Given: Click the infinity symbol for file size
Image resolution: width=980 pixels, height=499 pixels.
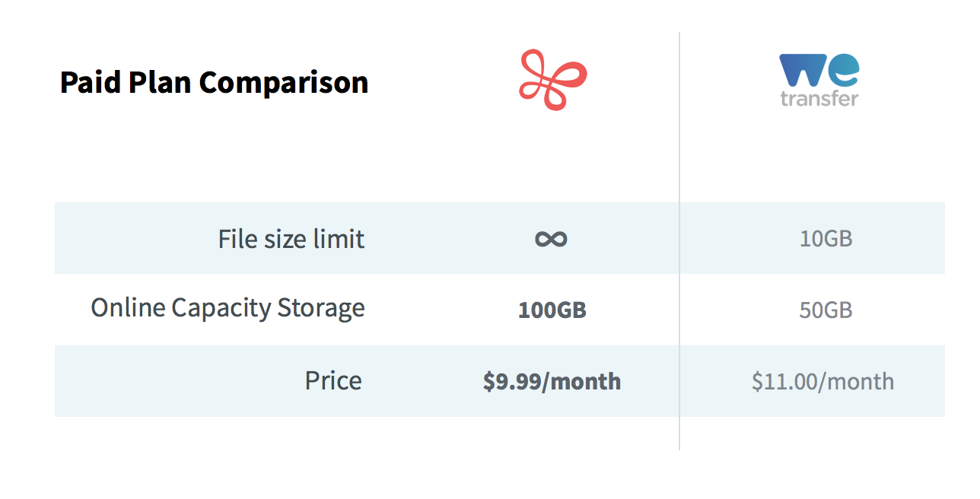Looking at the screenshot, I should [551, 239].
